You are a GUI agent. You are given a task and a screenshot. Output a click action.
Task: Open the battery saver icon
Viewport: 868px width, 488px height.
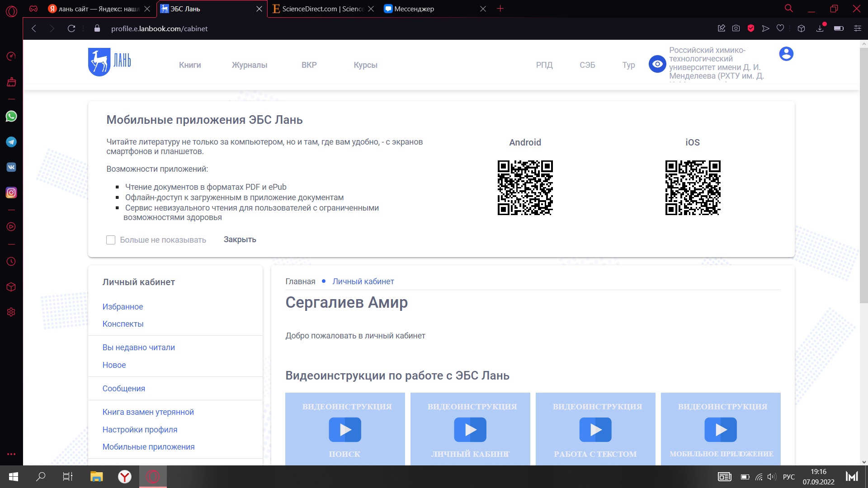[x=839, y=28]
